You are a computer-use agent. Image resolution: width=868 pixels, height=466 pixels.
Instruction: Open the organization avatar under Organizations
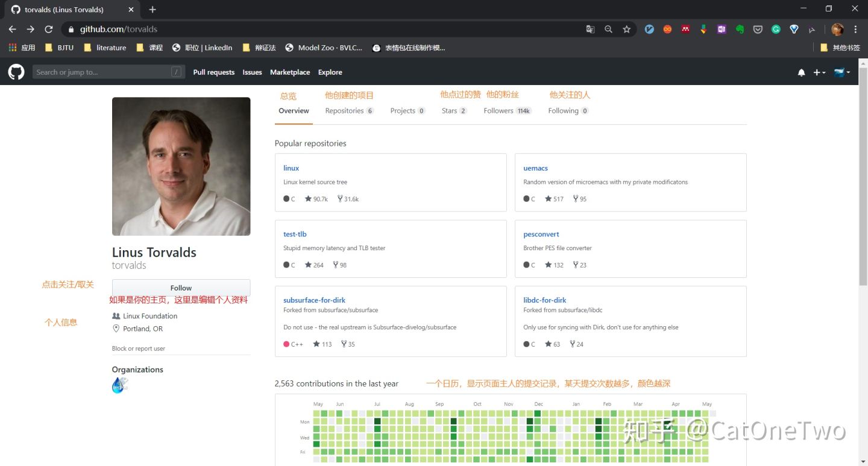pos(120,385)
